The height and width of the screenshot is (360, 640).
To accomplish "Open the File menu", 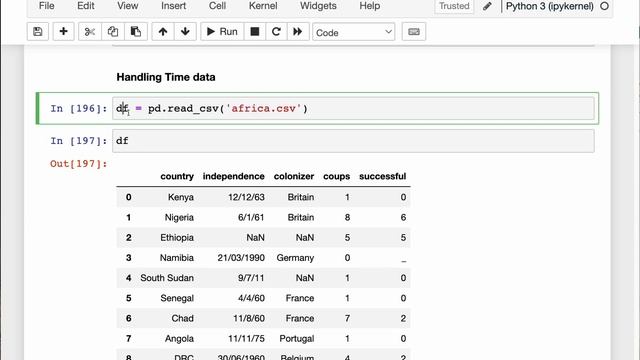I will [x=47, y=6].
